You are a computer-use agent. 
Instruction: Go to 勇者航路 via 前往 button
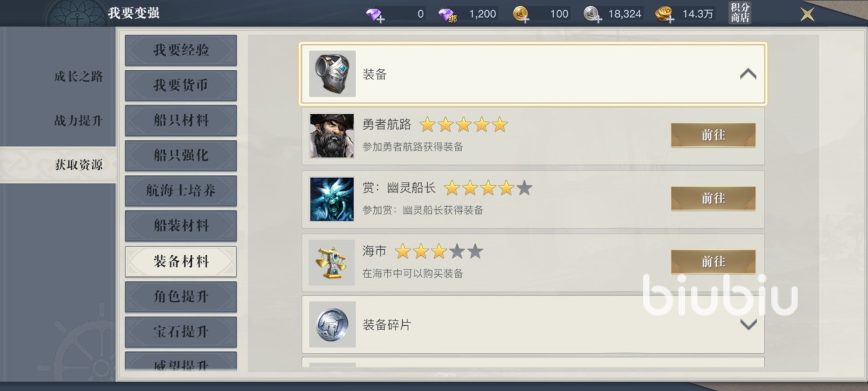tap(713, 135)
